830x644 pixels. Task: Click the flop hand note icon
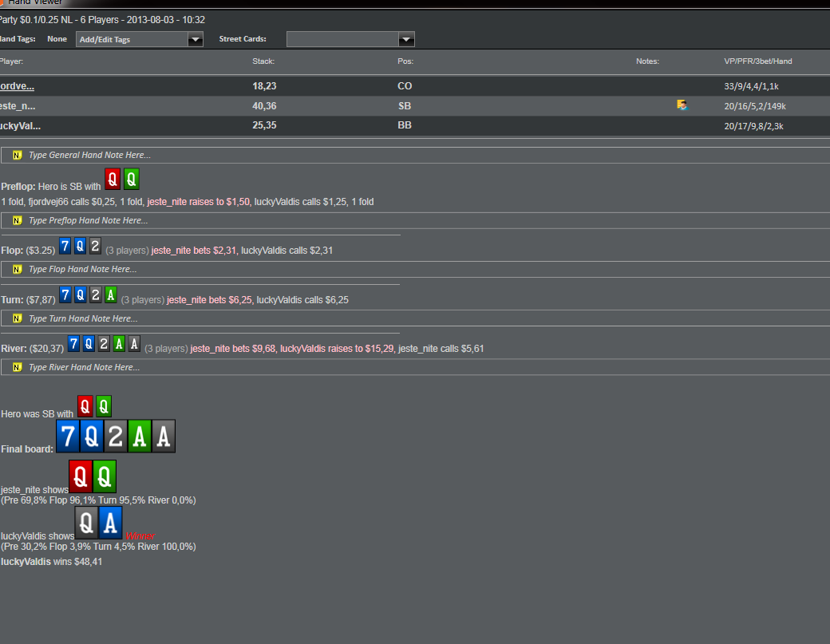pyautogui.click(x=17, y=270)
